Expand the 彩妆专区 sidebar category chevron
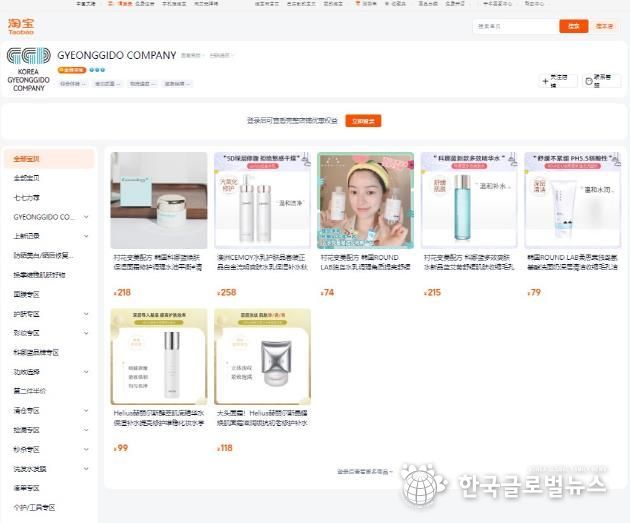Image resolution: width=630 pixels, height=523 pixels. (86, 333)
